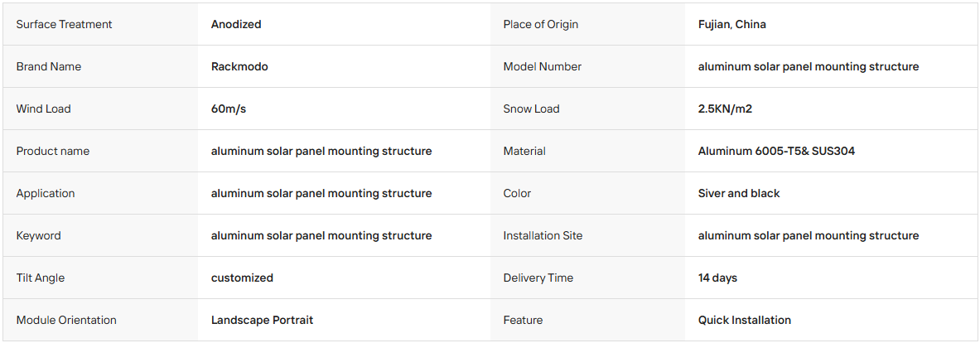Image resolution: width=980 pixels, height=343 pixels.
Task: Select the Tilt Angle customized value
Action: pyautogui.click(x=242, y=278)
